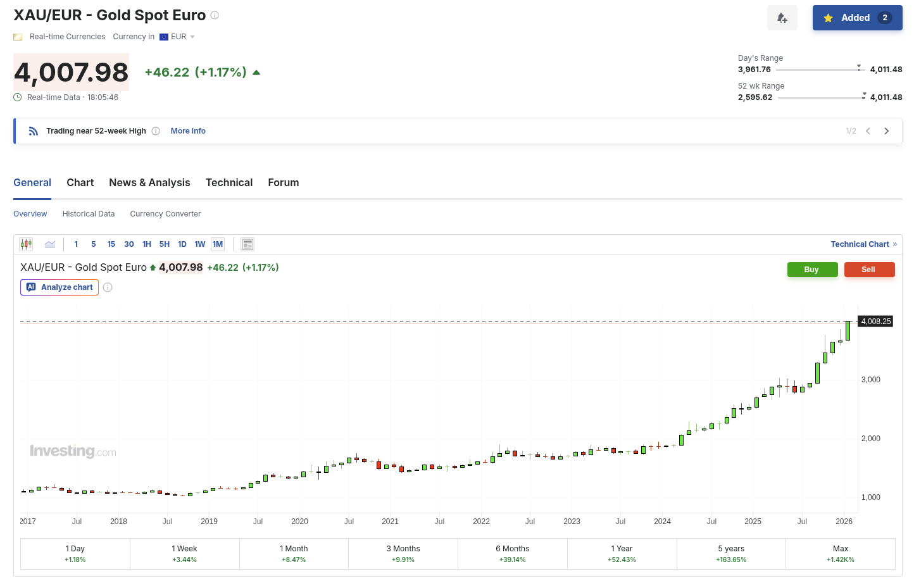
Task: Select the 6 Months performance cell
Action: [513, 554]
